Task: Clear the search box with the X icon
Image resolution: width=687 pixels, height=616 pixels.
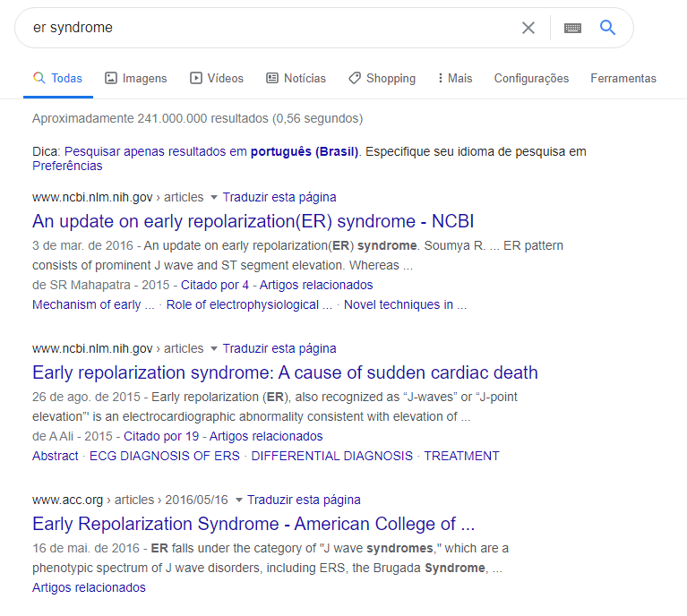Action: [x=528, y=28]
